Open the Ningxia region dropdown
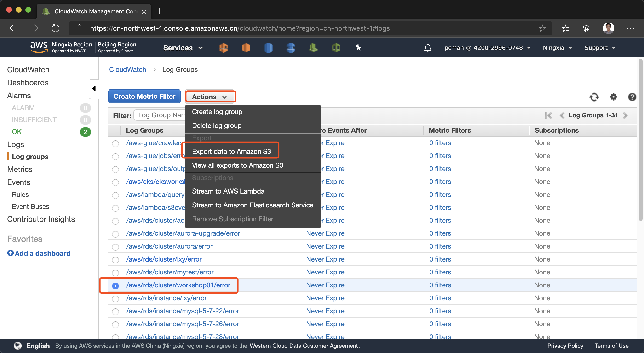Viewport: 644px width, 353px height. pos(557,48)
